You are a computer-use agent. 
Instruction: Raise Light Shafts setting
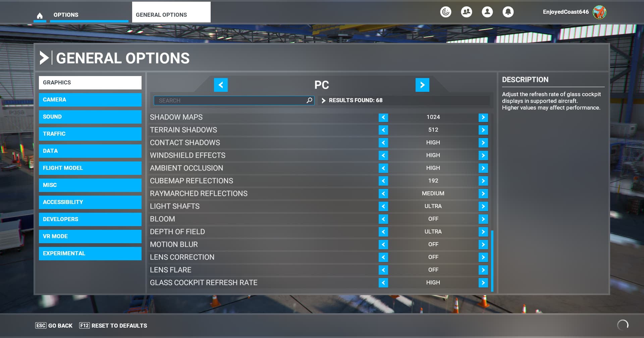pos(483,206)
